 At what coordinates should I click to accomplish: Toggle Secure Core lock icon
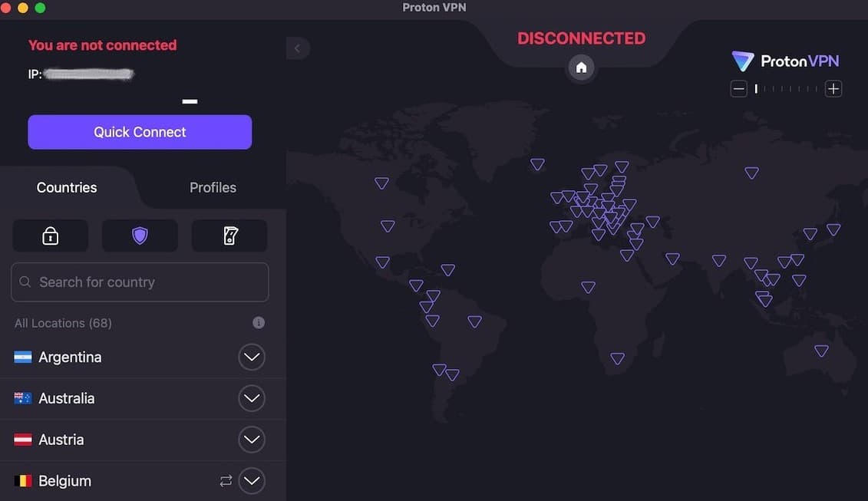(51, 236)
